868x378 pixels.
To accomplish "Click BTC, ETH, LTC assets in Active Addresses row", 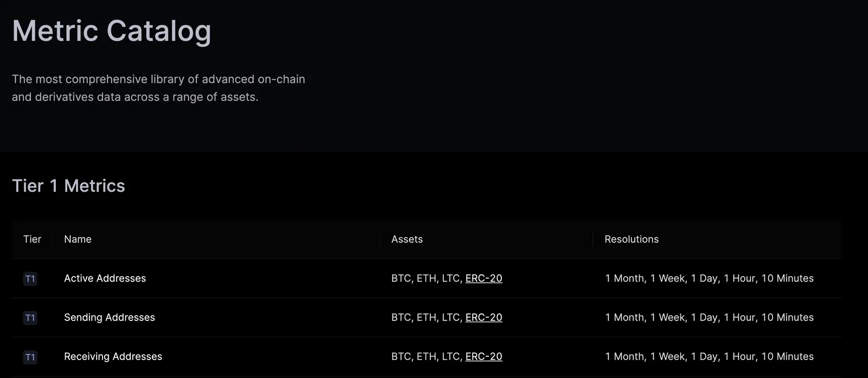I will [427, 278].
